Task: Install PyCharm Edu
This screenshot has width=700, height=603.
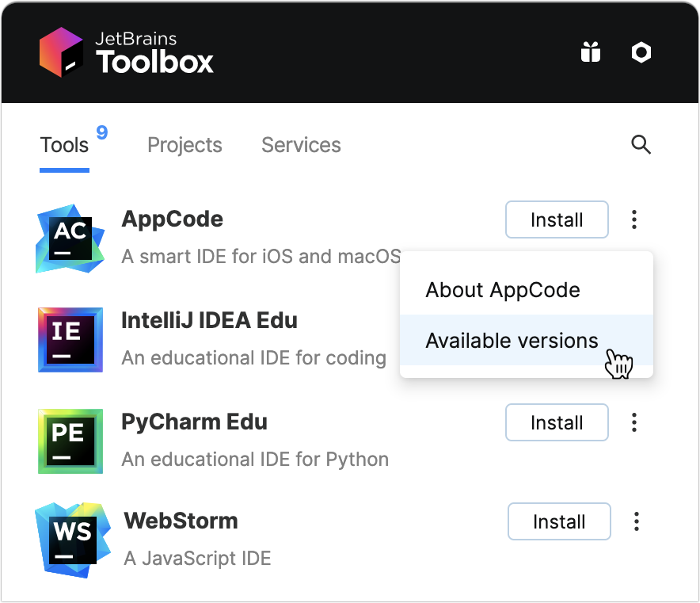Action: 557,422
